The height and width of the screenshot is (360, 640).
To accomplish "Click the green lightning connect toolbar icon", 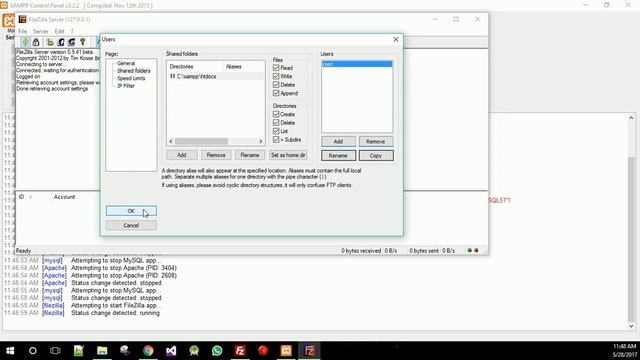I will [x=25, y=42].
